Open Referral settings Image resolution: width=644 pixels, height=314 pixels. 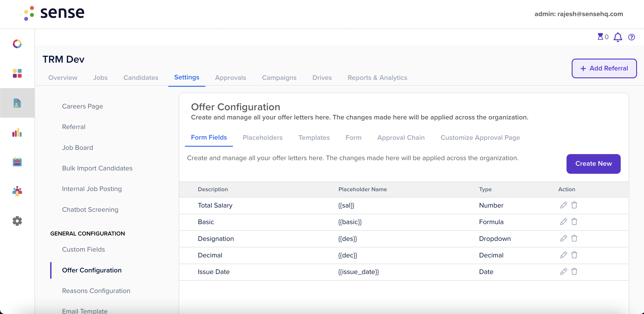[73, 127]
